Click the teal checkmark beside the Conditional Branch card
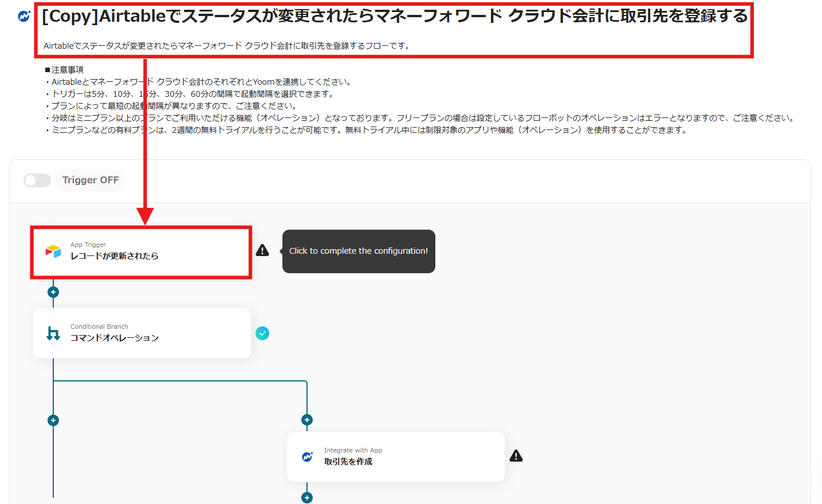This screenshot has width=822, height=504. click(x=262, y=333)
